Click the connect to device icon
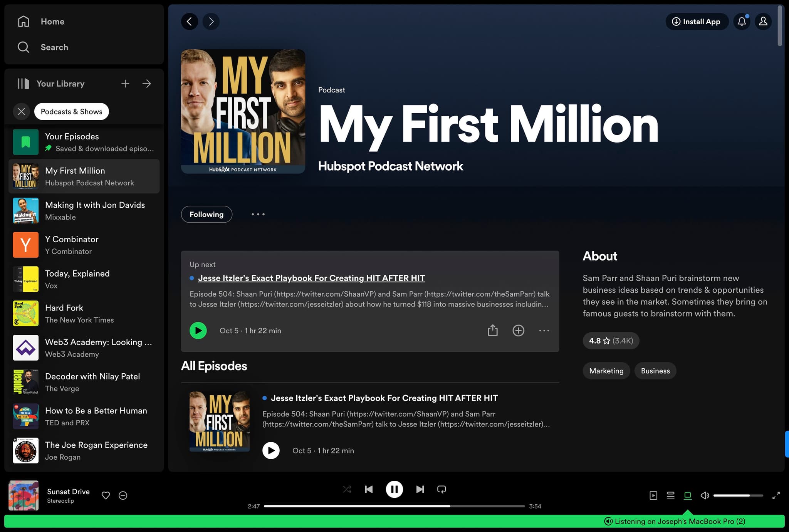Image resolution: width=789 pixels, height=532 pixels. coord(688,495)
